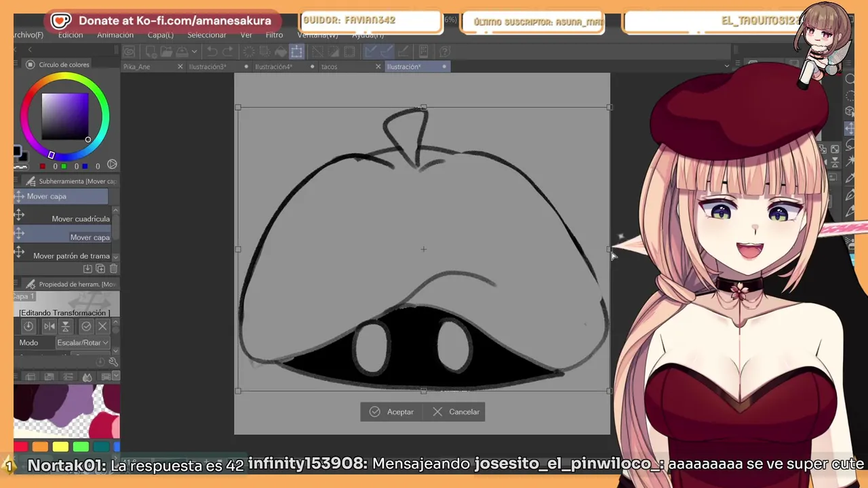Import sub tool icon below list

[87, 268]
